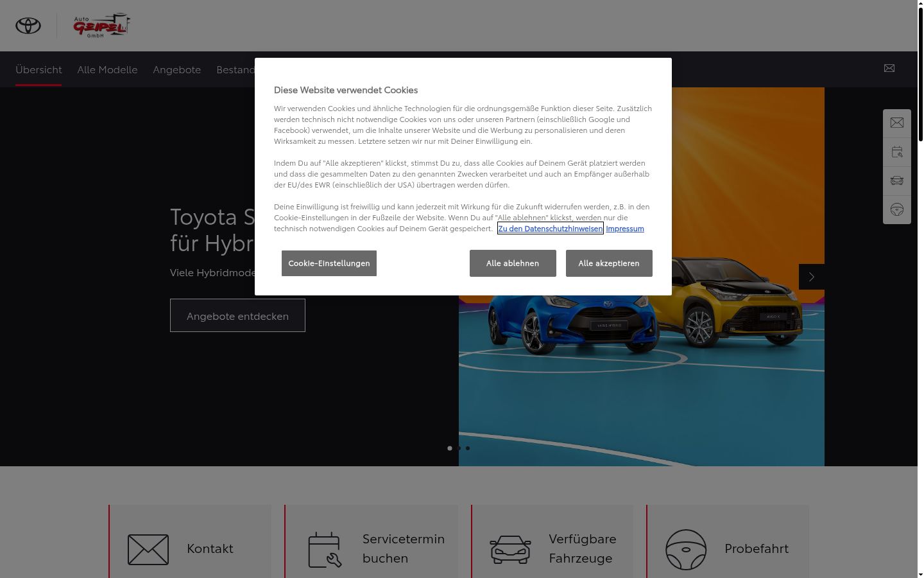Viewport: 924px width, 578px height.
Task: Click the car icon on the Verfügbare Fahrzeuge card
Action: tap(510, 550)
